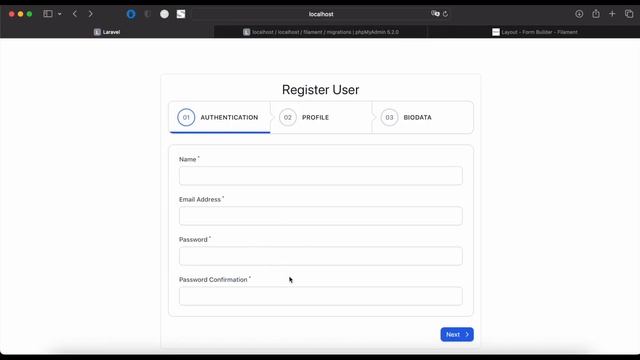Viewport: 640px width, 360px height.
Task: Click the translate icon in address bar
Action: tap(435, 13)
